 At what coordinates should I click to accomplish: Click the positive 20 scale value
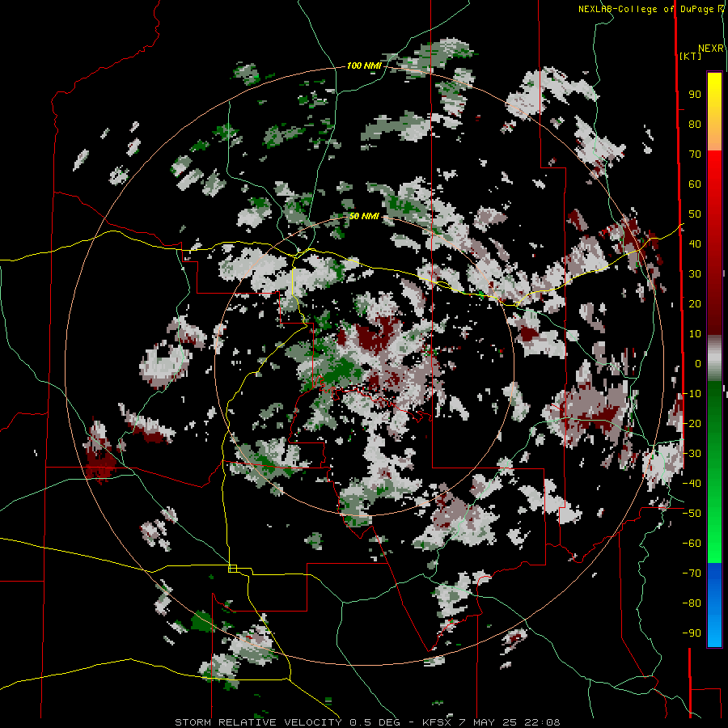click(x=695, y=303)
